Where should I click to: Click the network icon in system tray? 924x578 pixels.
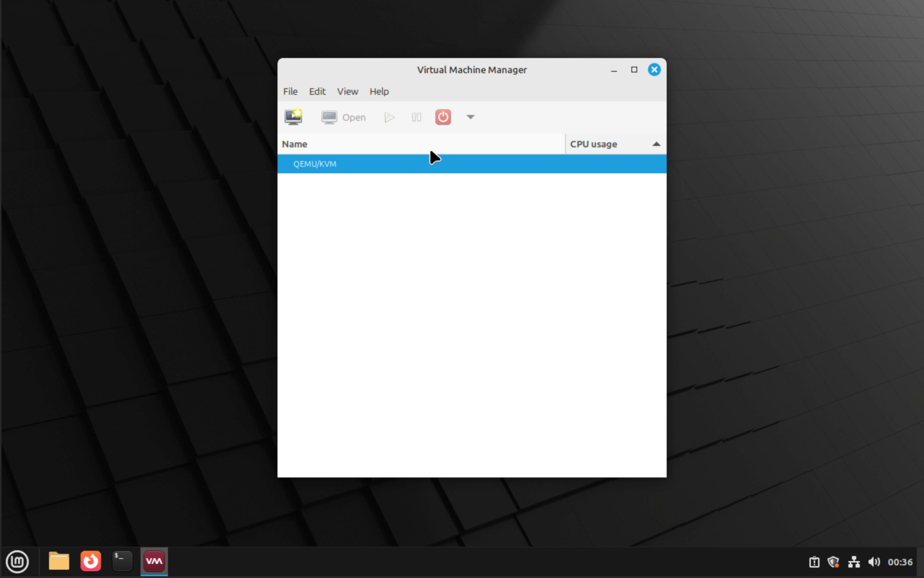[x=854, y=561]
